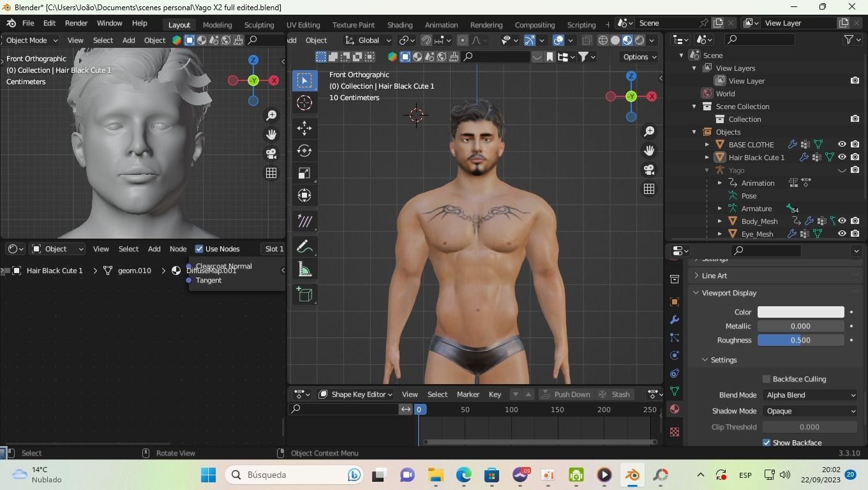Expand Armature tree item
Image resolution: width=868 pixels, height=490 pixels.
click(x=720, y=209)
